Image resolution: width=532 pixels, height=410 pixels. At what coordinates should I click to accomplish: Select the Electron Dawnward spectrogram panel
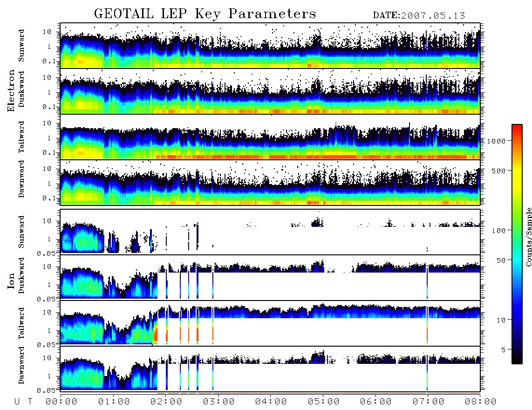point(270,183)
